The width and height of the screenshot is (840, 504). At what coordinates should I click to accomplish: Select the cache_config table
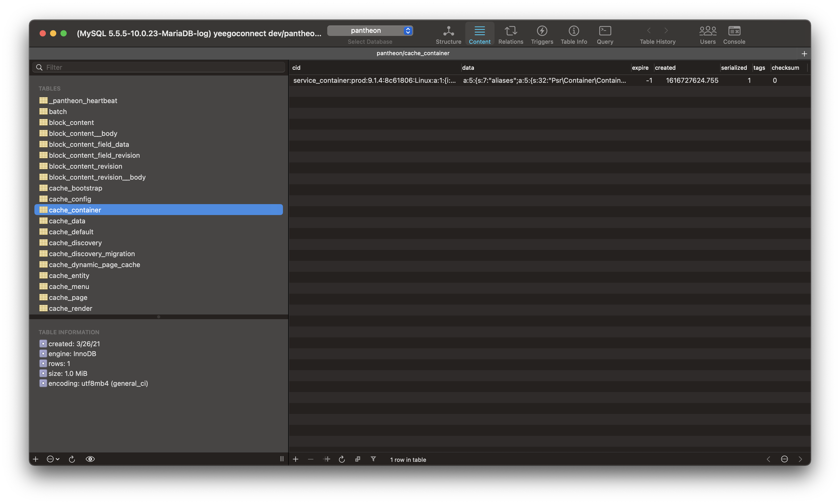pos(159,199)
